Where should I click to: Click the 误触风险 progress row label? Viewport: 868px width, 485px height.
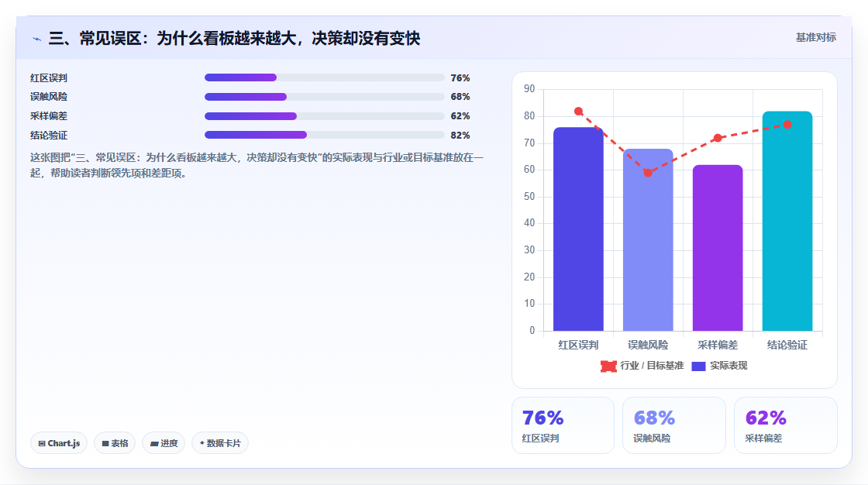click(49, 97)
